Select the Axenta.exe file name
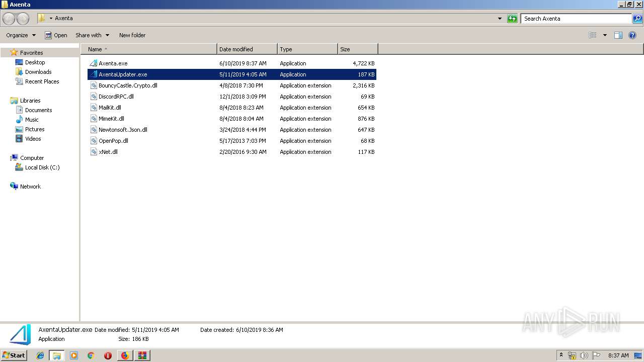The image size is (644, 362). [113, 63]
